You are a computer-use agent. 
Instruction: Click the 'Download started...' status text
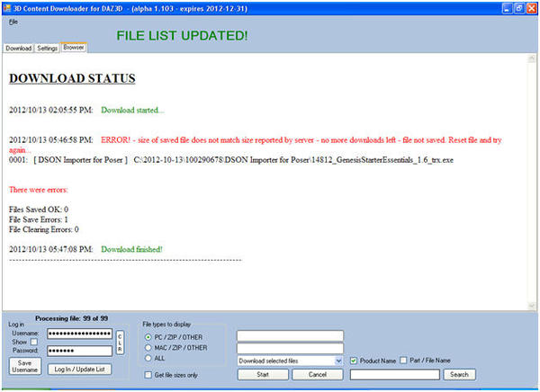132,110
